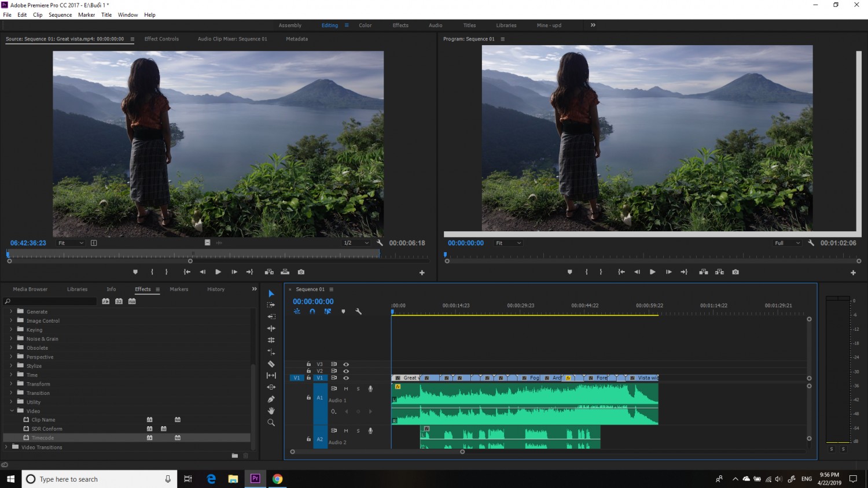The width and height of the screenshot is (868, 488).
Task: Open Chrome from the Windows taskbar
Action: point(278,479)
